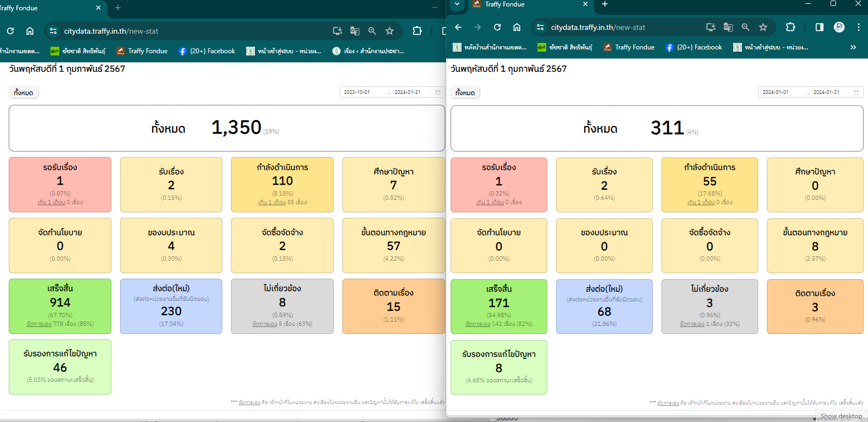
Task: Open the Traffy Fondue bookmark in the right bookmarks bar
Action: (629, 47)
